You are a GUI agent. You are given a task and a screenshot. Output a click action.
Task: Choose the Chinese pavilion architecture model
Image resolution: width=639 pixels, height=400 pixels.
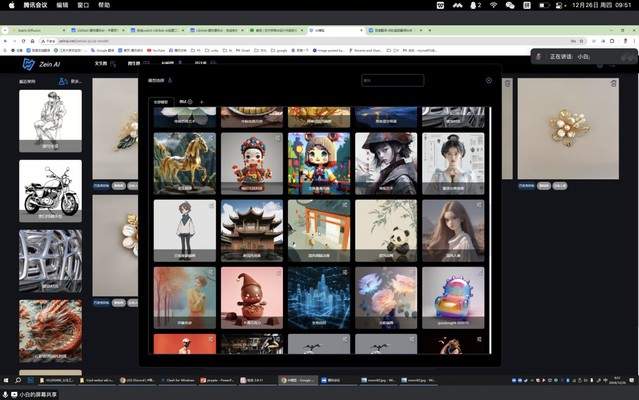(x=251, y=229)
